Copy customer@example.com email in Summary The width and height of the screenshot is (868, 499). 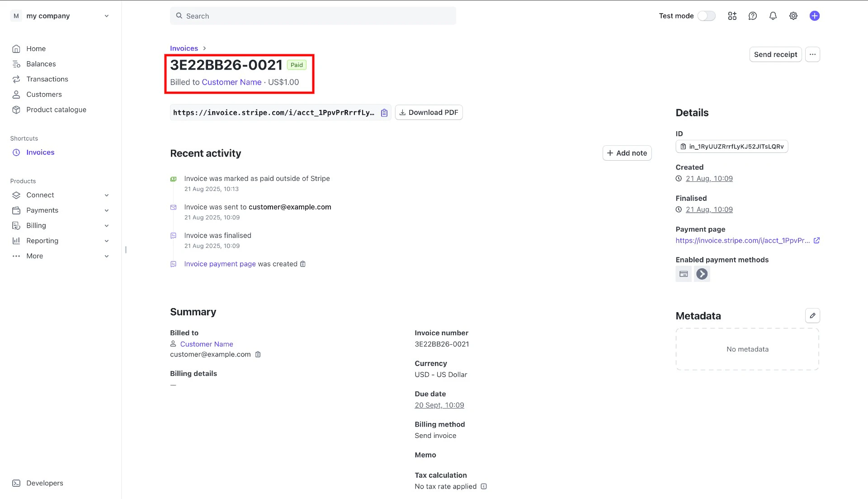coord(258,355)
